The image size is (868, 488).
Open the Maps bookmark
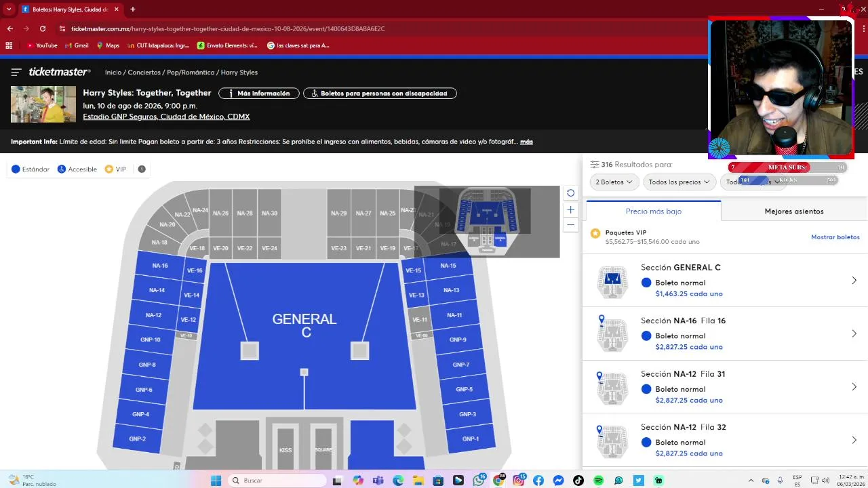pos(108,45)
